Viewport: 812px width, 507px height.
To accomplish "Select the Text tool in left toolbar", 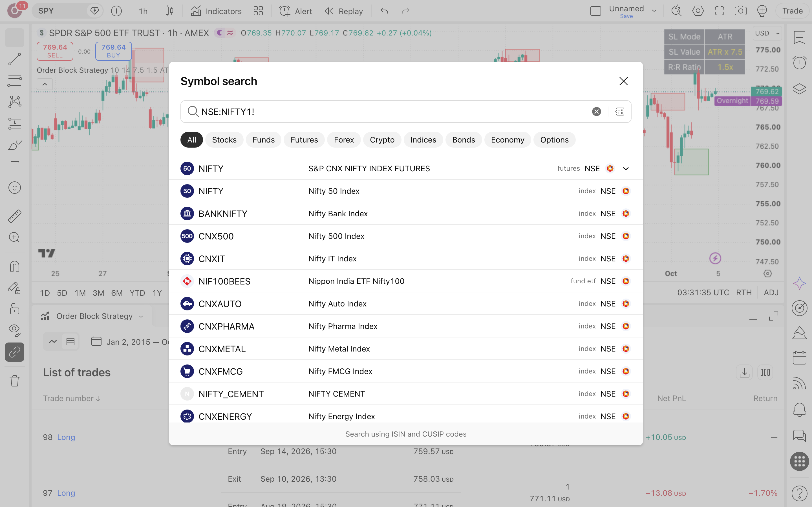I will click(x=14, y=166).
